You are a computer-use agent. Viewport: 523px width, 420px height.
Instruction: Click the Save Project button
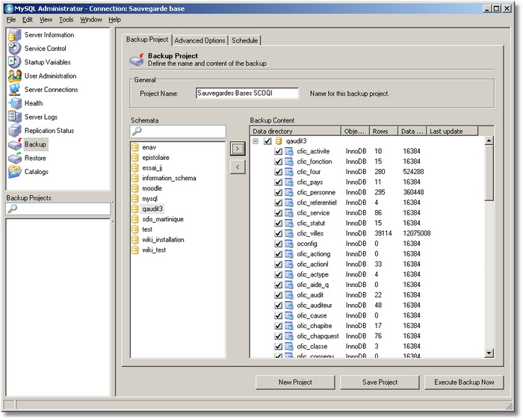point(380,383)
